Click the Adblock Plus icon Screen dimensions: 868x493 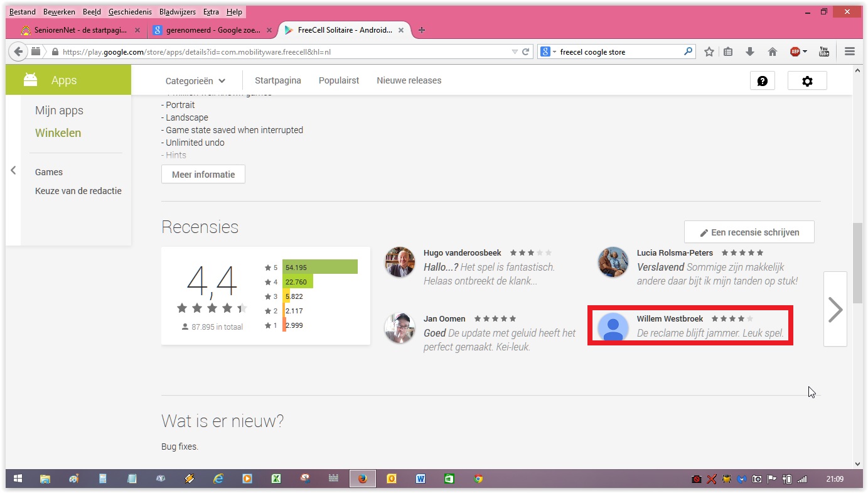point(795,51)
